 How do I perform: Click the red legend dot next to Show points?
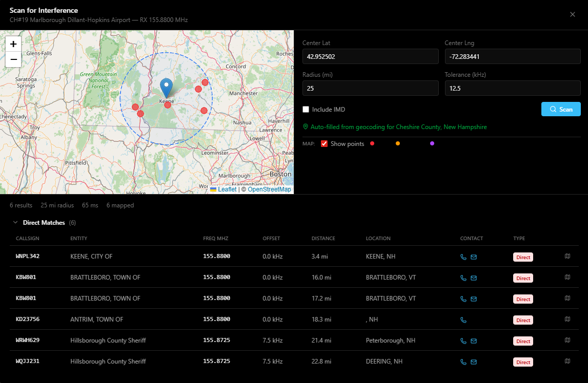coord(372,143)
